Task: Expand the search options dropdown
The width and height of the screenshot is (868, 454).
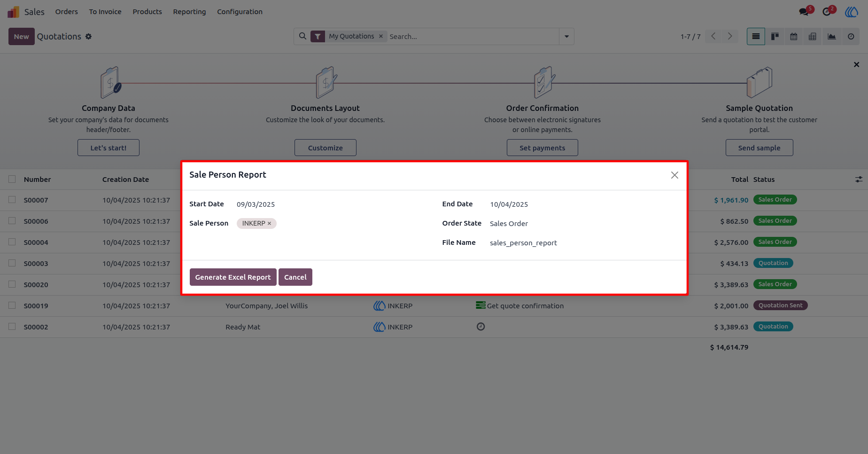Action: [x=566, y=37]
